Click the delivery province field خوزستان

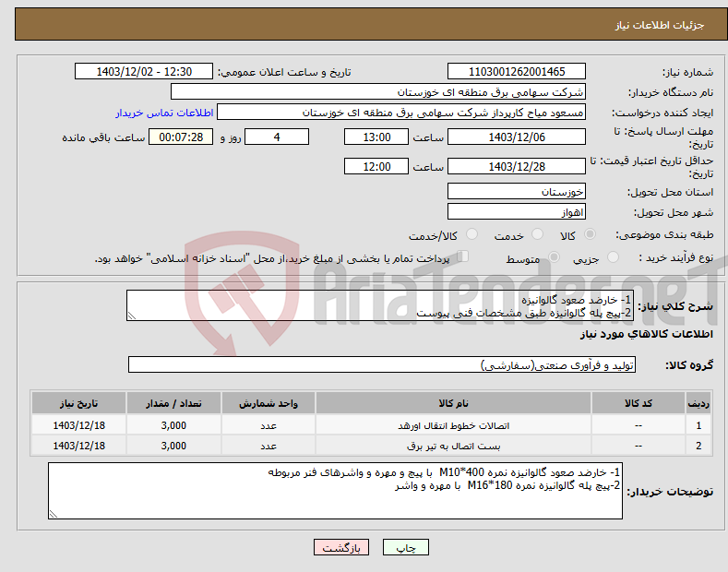pos(517,191)
